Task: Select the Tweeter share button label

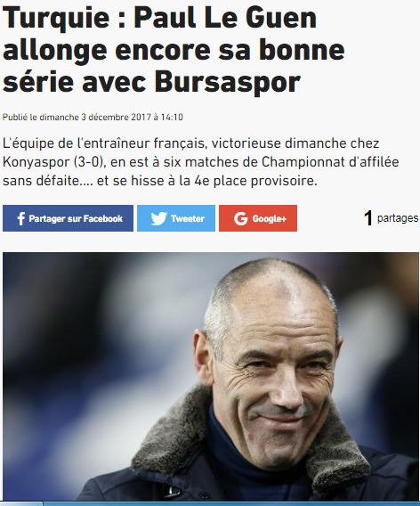Action: 188,218
